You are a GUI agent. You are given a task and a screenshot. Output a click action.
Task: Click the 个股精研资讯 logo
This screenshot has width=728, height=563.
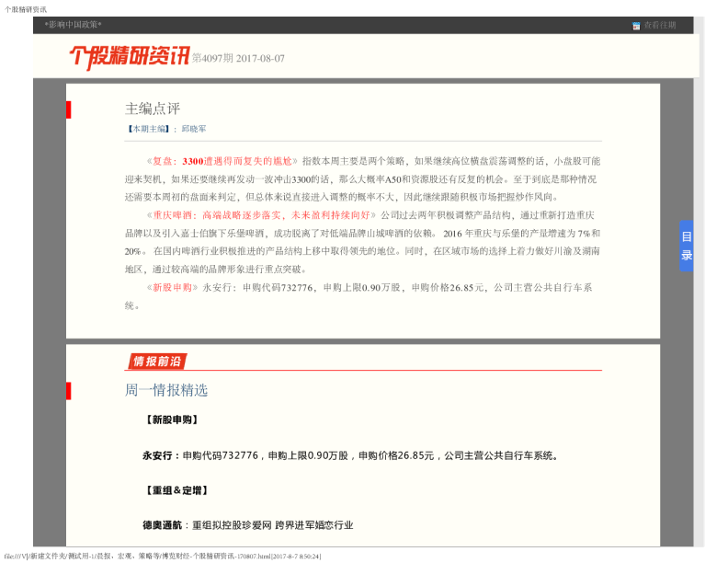[x=129, y=57]
